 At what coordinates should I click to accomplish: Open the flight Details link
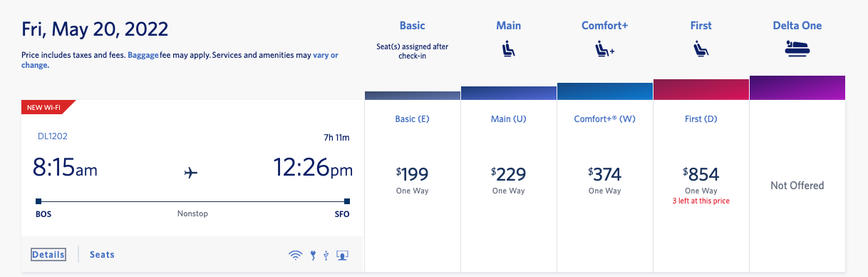click(48, 255)
